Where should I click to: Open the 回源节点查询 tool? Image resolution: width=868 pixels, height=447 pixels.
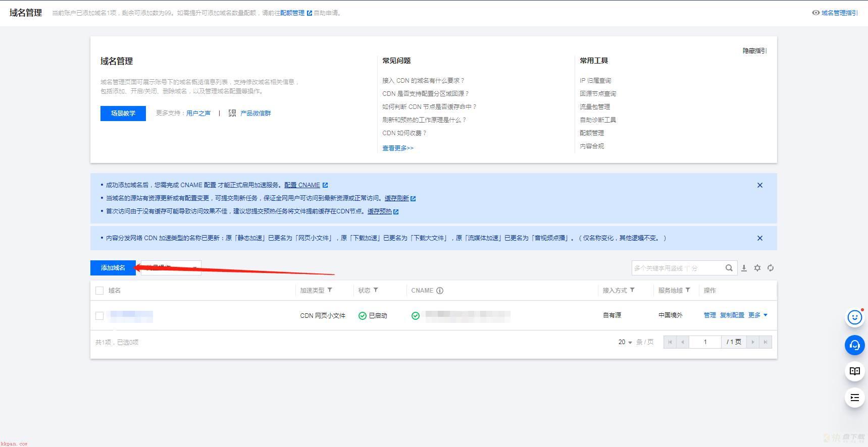pos(598,94)
